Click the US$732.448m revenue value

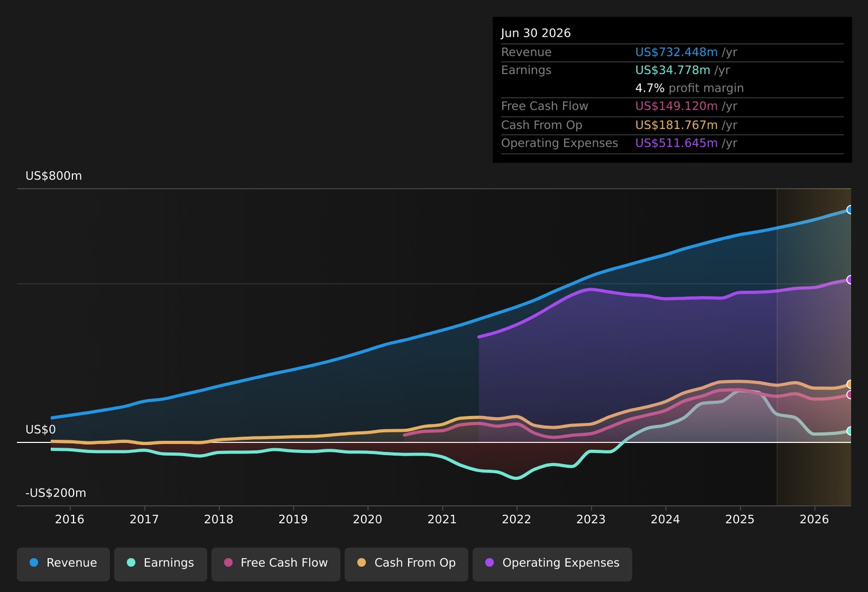tap(676, 52)
